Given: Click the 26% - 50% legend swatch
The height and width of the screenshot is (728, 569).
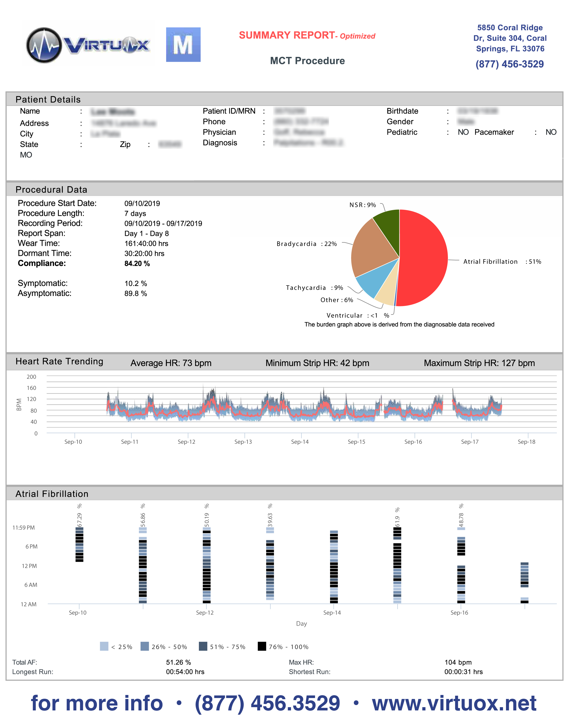Looking at the screenshot, I should 145,646.
